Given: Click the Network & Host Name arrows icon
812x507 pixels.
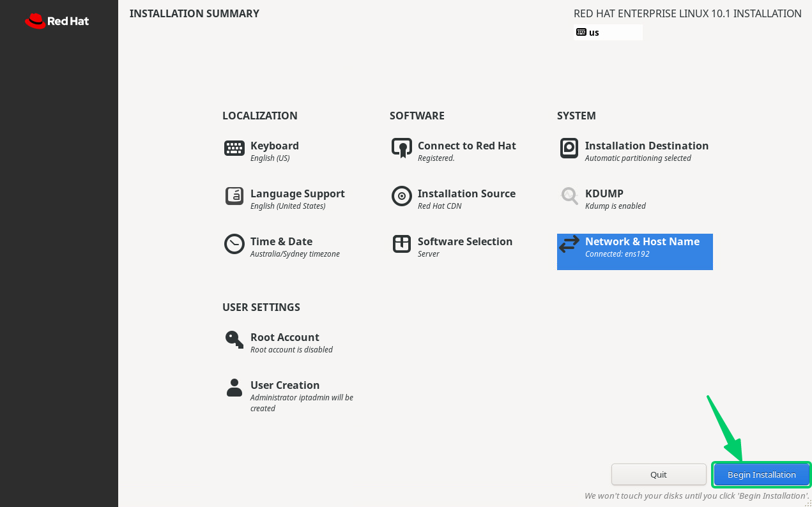Looking at the screenshot, I should click(569, 244).
